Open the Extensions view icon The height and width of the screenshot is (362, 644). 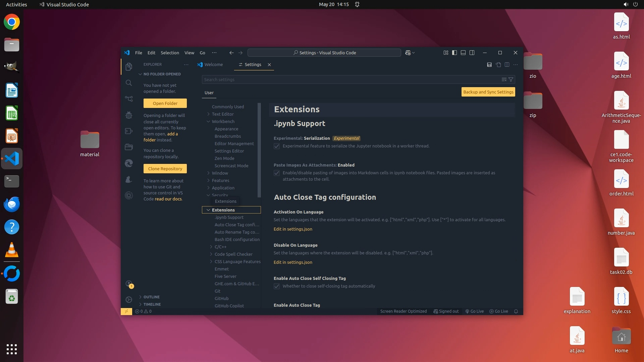(x=129, y=131)
